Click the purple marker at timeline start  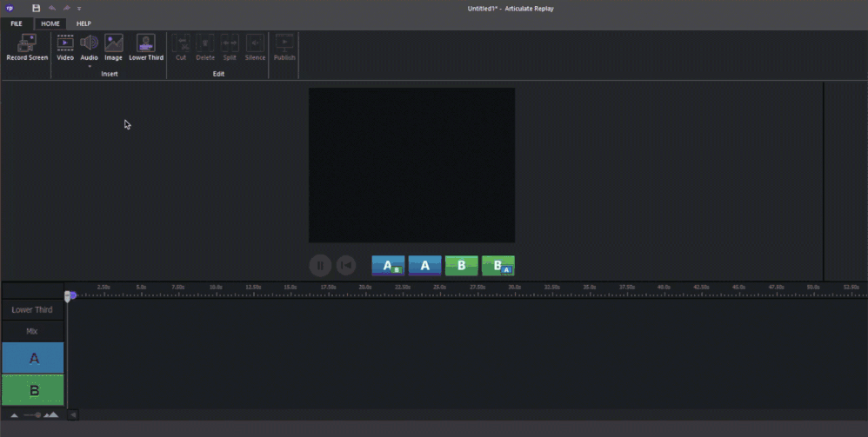(73, 295)
